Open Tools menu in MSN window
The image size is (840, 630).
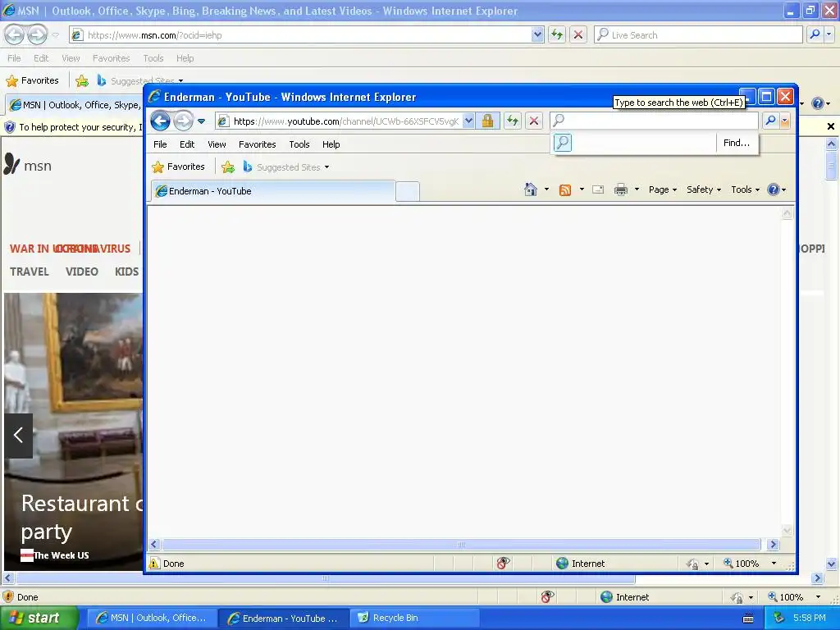(153, 58)
